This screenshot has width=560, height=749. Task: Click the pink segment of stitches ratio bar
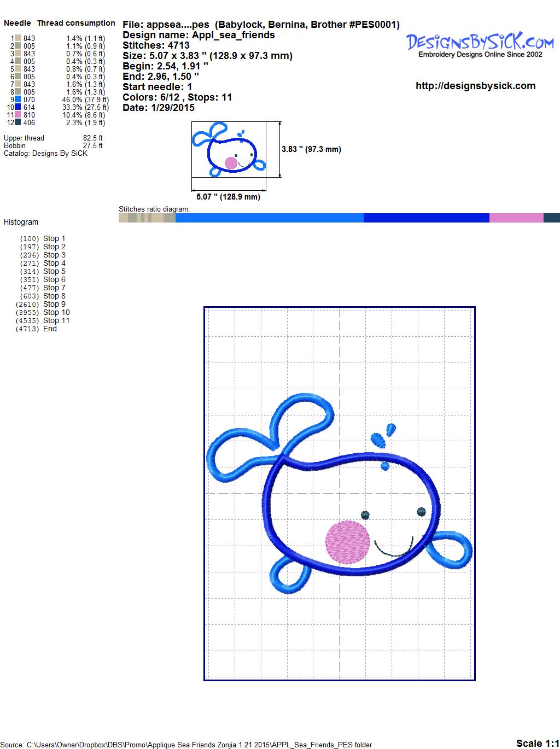tap(516, 218)
